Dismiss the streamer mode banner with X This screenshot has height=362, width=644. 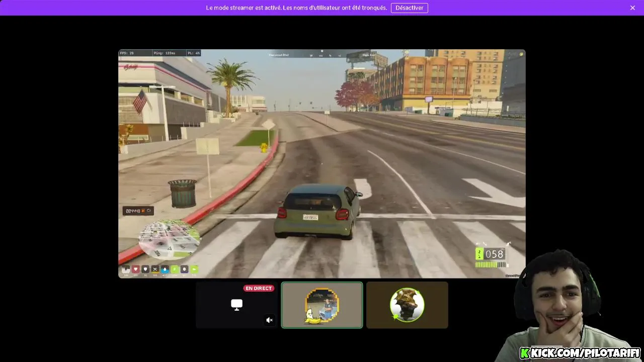(x=632, y=8)
